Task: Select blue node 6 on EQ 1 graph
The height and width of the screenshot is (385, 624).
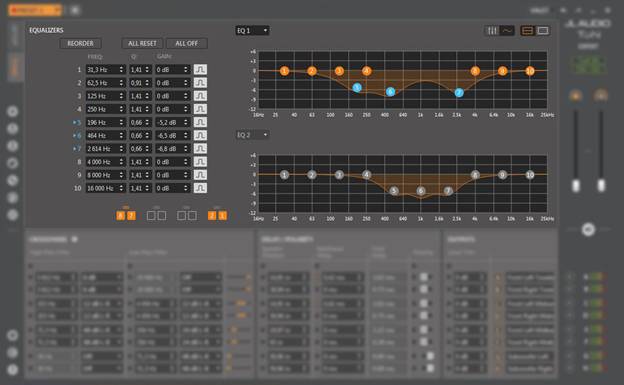Action: click(x=390, y=92)
